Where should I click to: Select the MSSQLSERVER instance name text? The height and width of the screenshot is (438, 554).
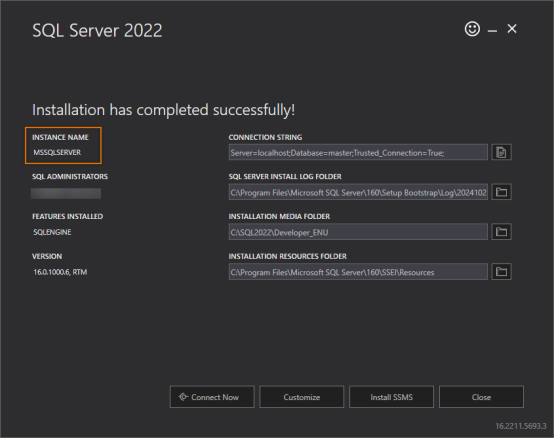(x=57, y=152)
